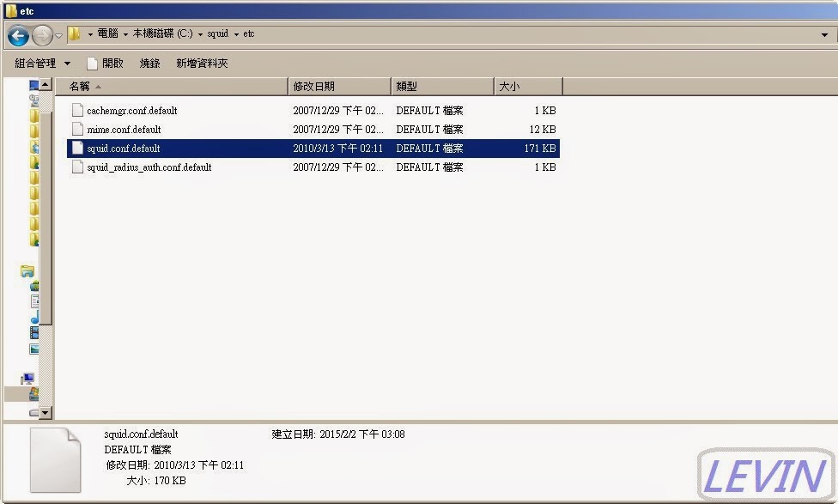
Task: Click the Libraries icon in the navigation pane
Action: [x=27, y=271]
